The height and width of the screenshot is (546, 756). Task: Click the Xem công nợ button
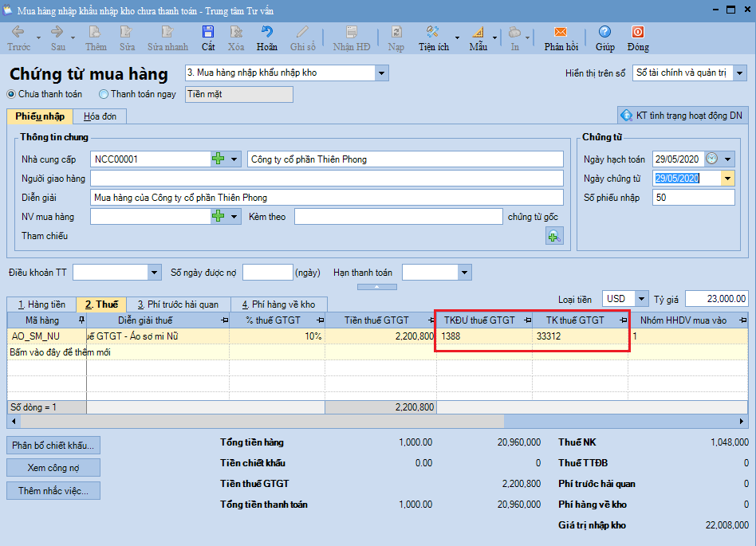click(x=53, y=467)
